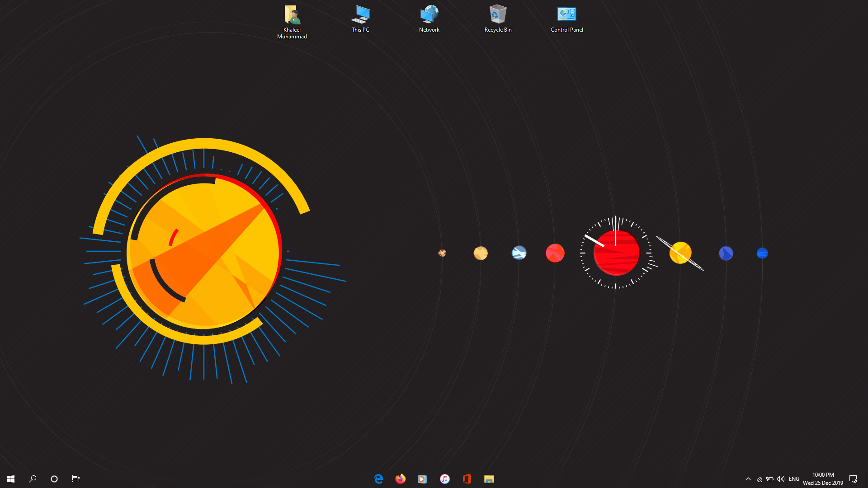Select the Control Panel desktop icon
Screen dimensions: 868x488
click(566, 19)
